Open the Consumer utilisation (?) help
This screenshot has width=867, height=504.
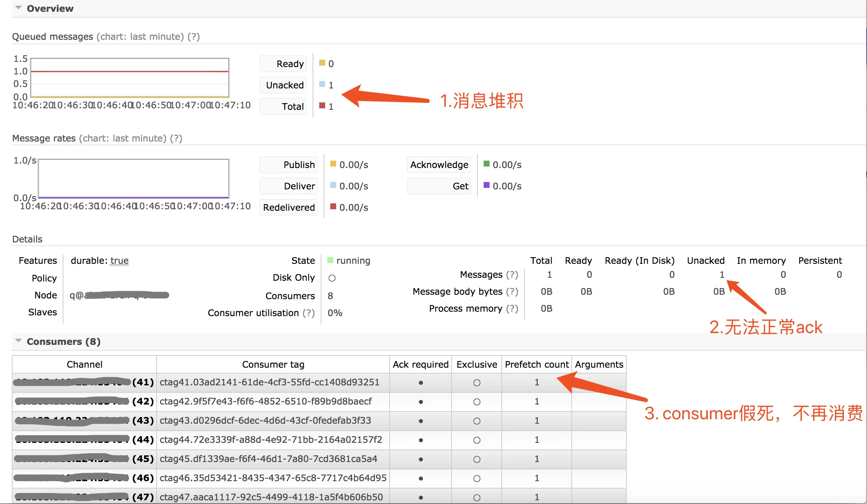pos(309,313)
